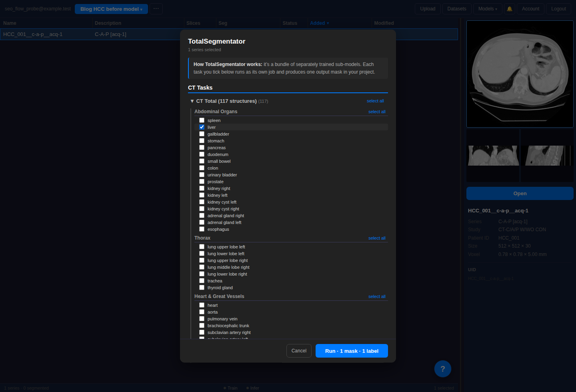Click the lung lower lobe left label
This screenshot has width=576, height=392.
226,254
